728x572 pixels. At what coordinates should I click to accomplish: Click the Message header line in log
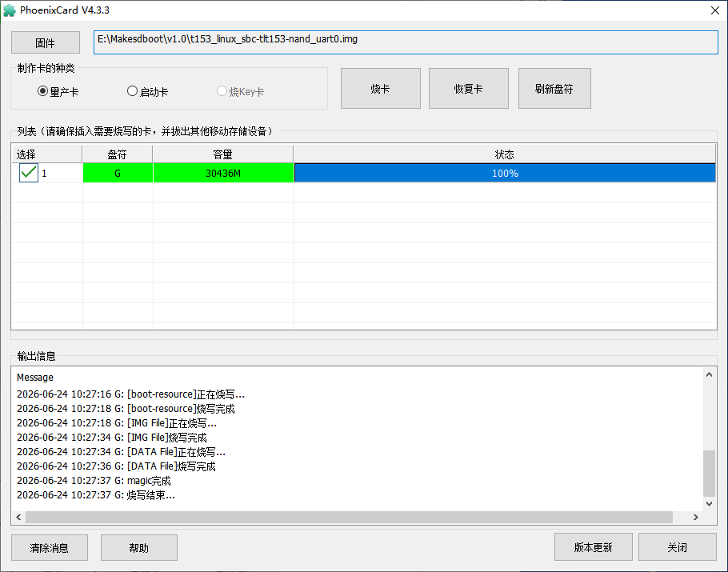point(35,378)
